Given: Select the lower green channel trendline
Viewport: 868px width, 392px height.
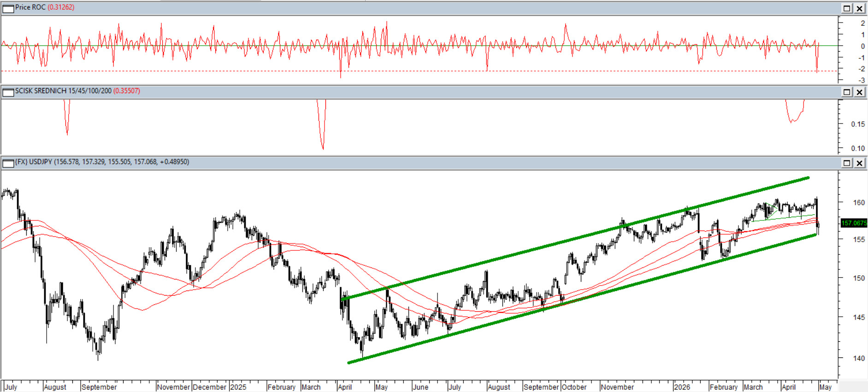Looking at the screenshot, I should click(582, 299).
